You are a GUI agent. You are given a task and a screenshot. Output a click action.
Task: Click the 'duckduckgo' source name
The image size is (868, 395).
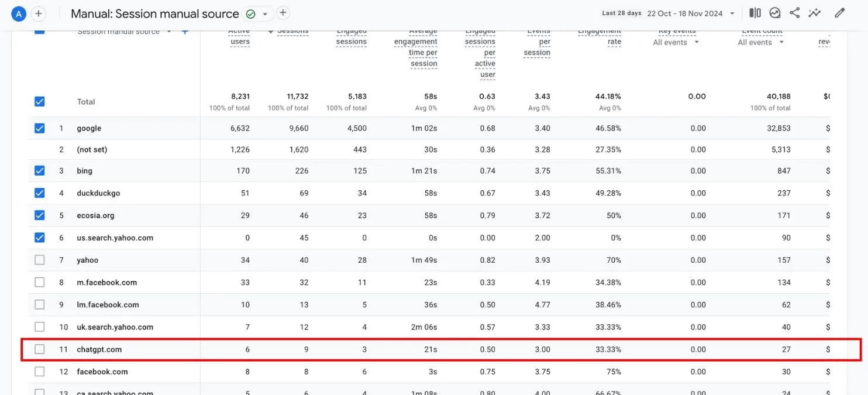click(98, 193)
